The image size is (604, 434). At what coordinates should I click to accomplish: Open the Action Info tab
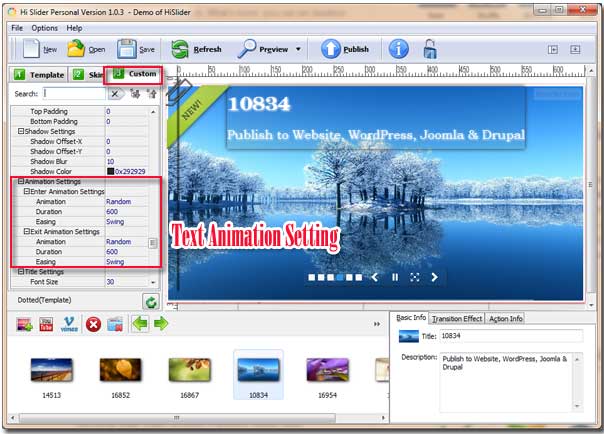point(506,319)
